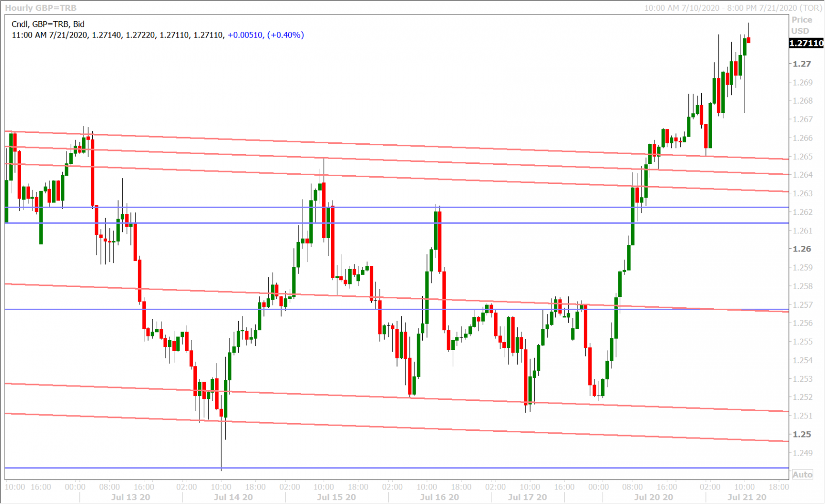Click the 1.249 price axis label
Screen dimensions: 825x504
tap(803, 453)
